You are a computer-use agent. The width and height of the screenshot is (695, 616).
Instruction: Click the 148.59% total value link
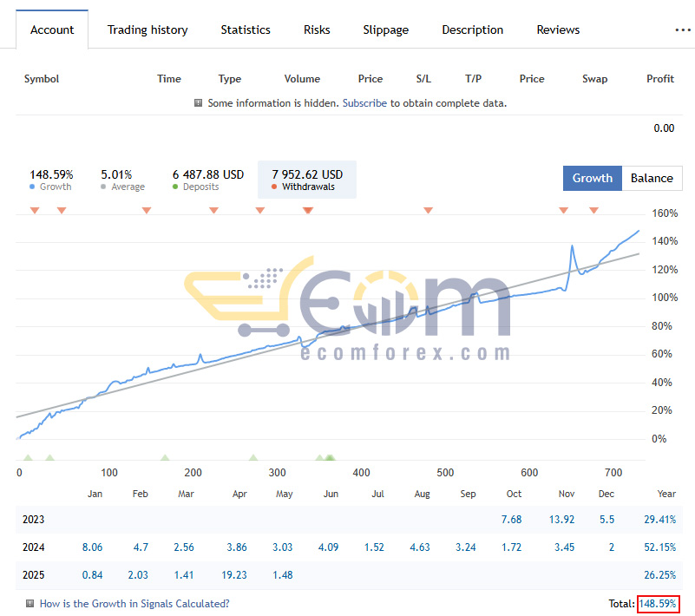point(658,603)
